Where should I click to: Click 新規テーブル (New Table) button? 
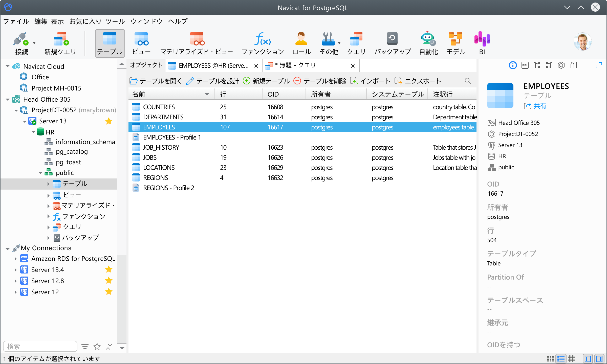(266, 81)
